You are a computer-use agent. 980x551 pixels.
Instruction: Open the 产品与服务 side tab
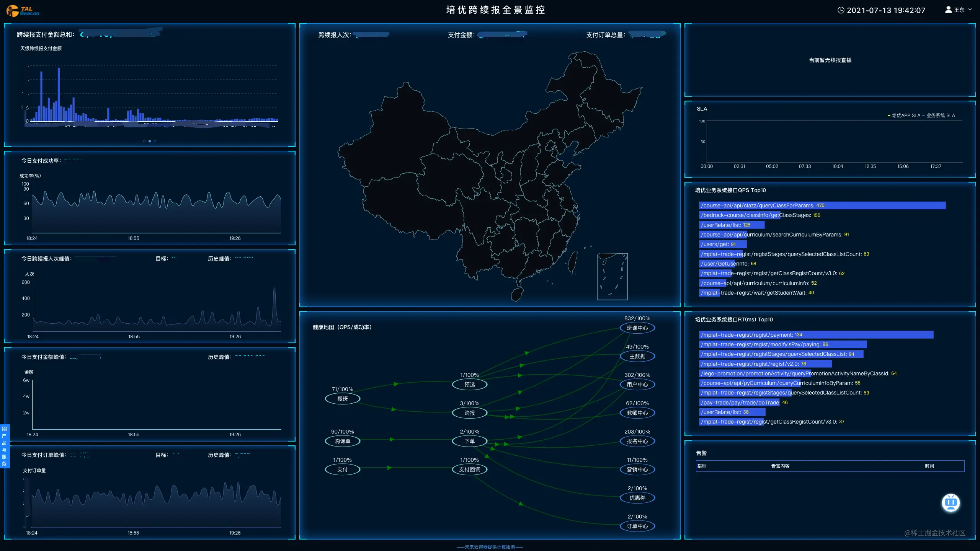(4, 446)
